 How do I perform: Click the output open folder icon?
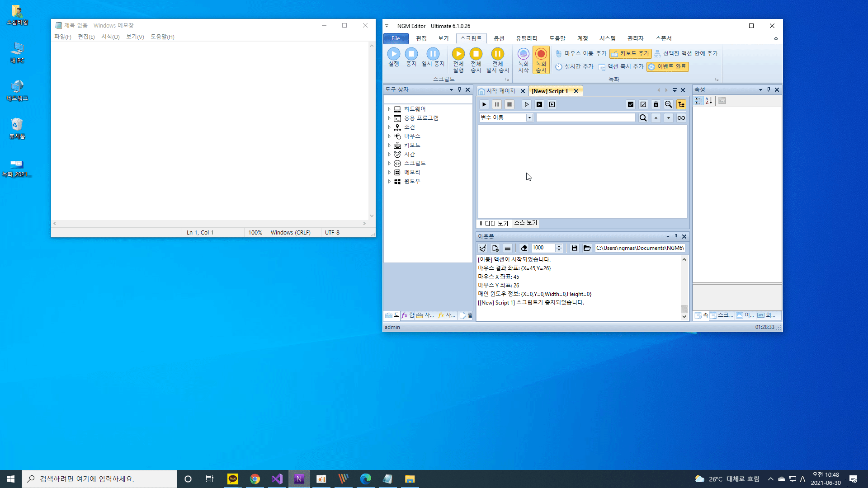coord(587,248)
